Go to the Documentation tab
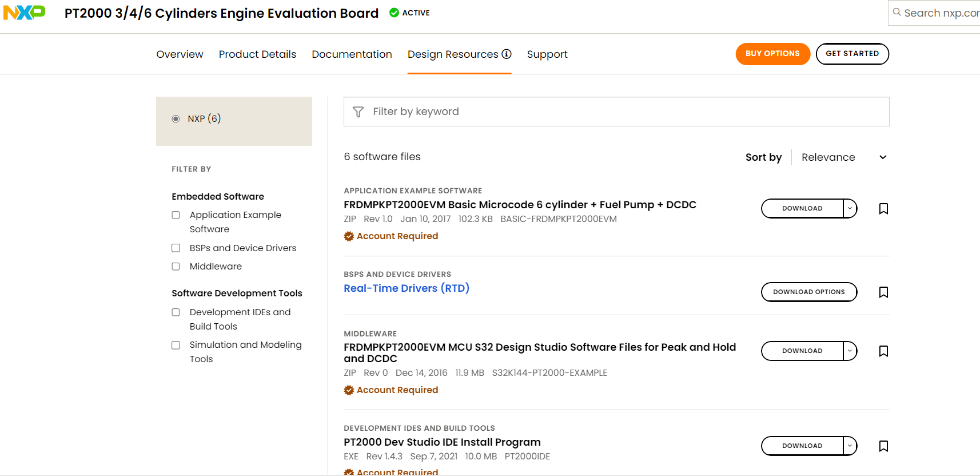The image size is (980, 476). point(352,54)
